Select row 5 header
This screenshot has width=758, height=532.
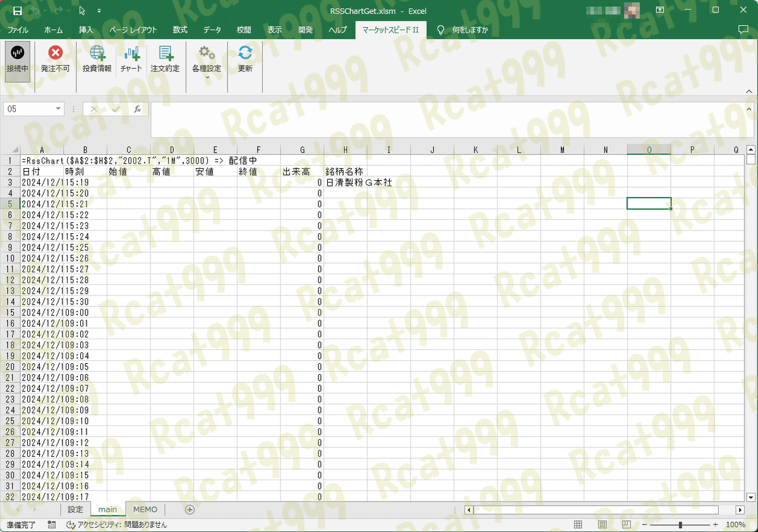pyautogui.click(x=10, y=204)
